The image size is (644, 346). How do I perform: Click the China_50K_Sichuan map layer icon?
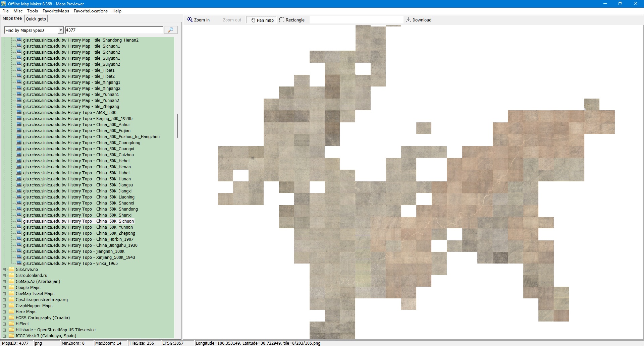pyautogui.click(x=19, y=221)
